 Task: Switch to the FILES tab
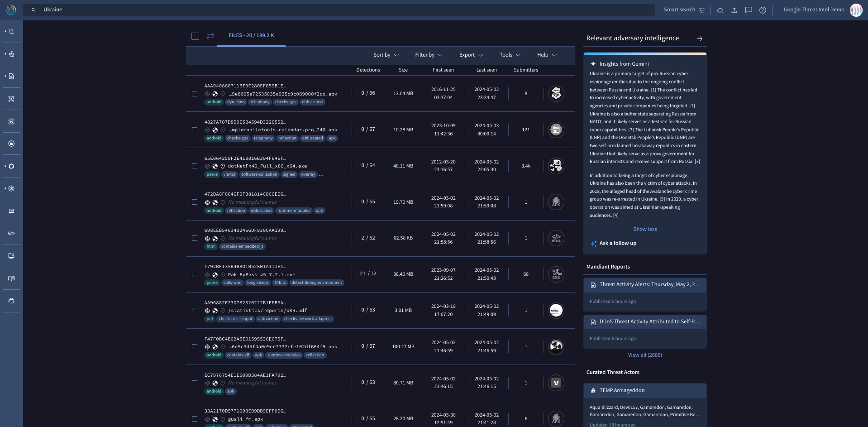(251, 35)
